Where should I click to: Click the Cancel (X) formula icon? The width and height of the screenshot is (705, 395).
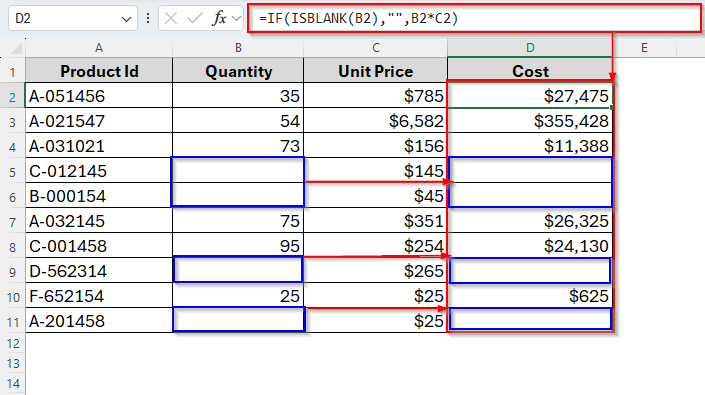[170, 18]
